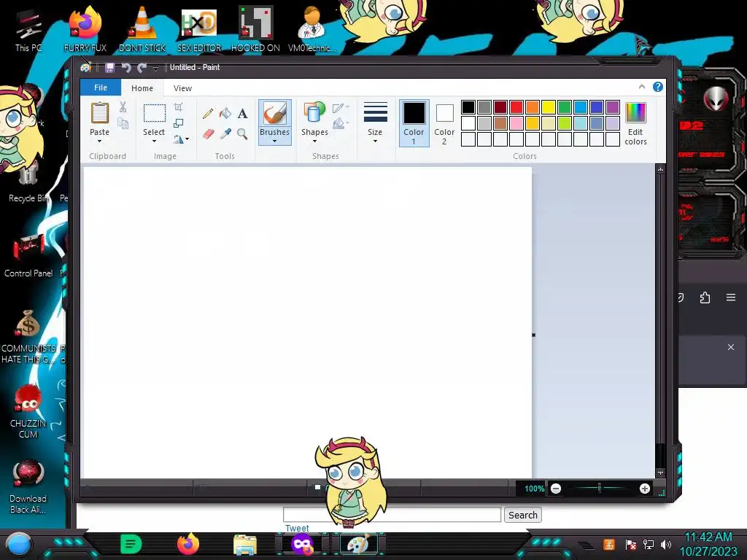This screenshot has height=560, width=747.
Task: Choose the yellow color swatch
Action: 549,107
